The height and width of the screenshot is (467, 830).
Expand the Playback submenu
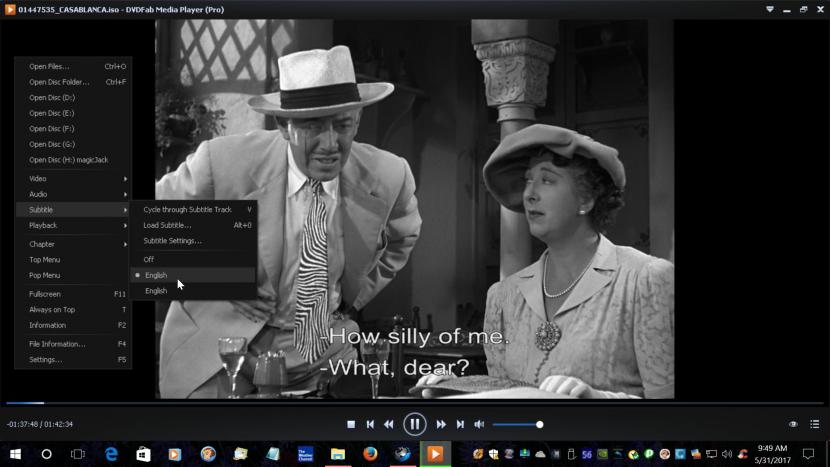(x=73, y=226)
